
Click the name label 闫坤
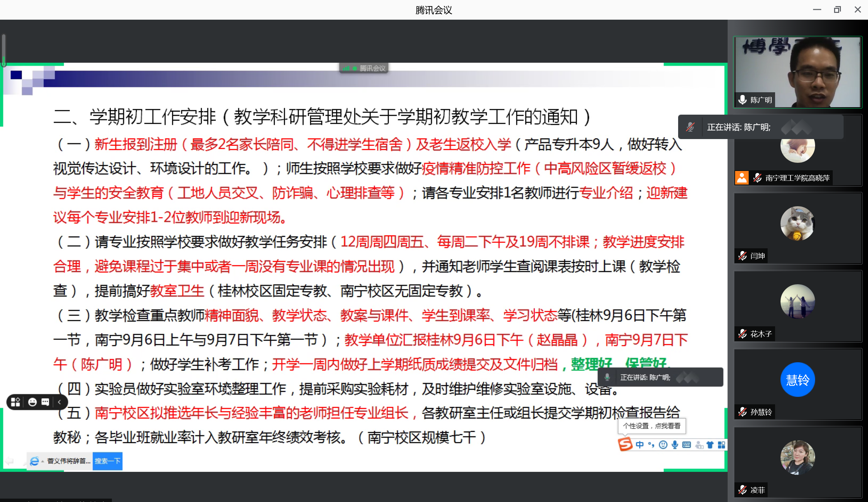(x=757, y=256)
